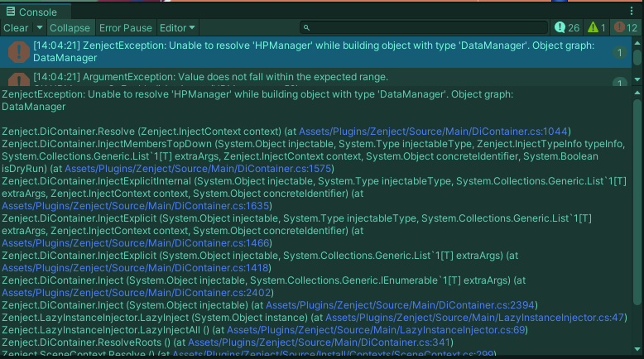
Task: Select the ArgumentException log entry
Action: pyautogui.click(x=315, y=77)
